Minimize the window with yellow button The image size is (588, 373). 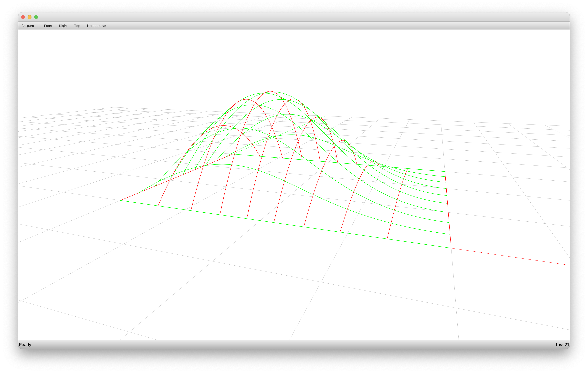(x=30, y=17)
